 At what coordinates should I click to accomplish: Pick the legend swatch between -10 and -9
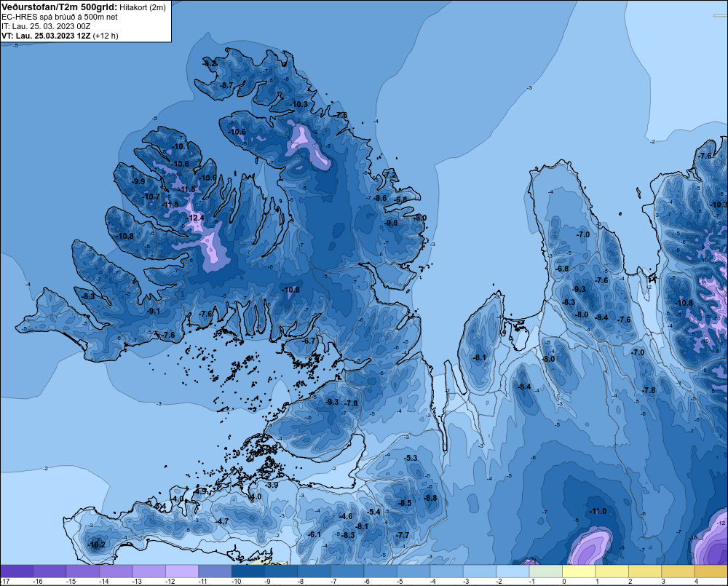248,571
